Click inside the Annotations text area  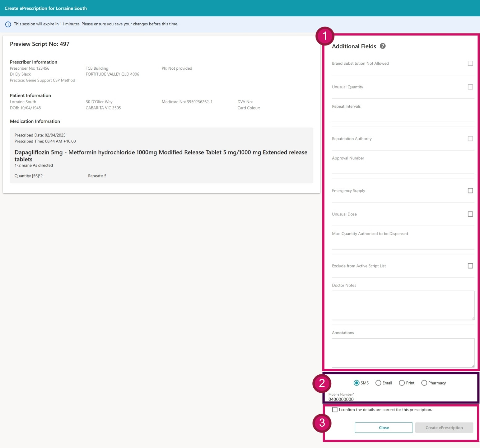[403, 353]
